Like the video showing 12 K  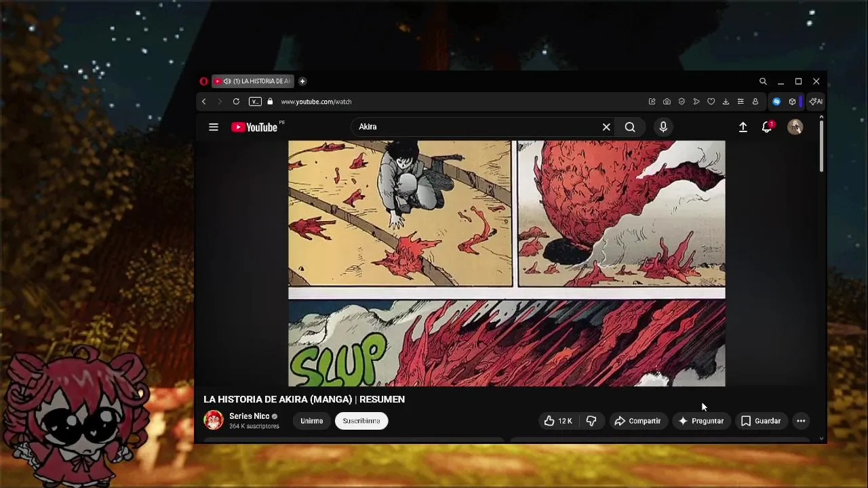pos(557,421)
